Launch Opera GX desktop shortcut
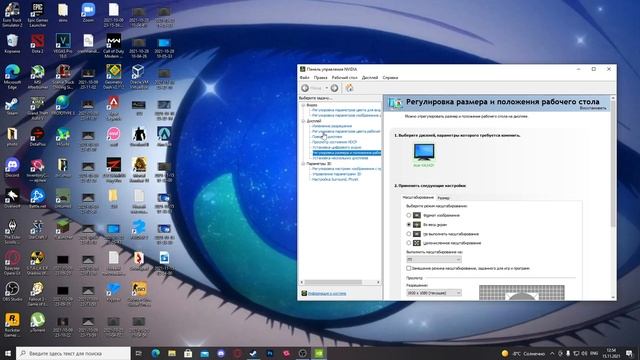Screen dimensions: 640x360 [12, 262]
